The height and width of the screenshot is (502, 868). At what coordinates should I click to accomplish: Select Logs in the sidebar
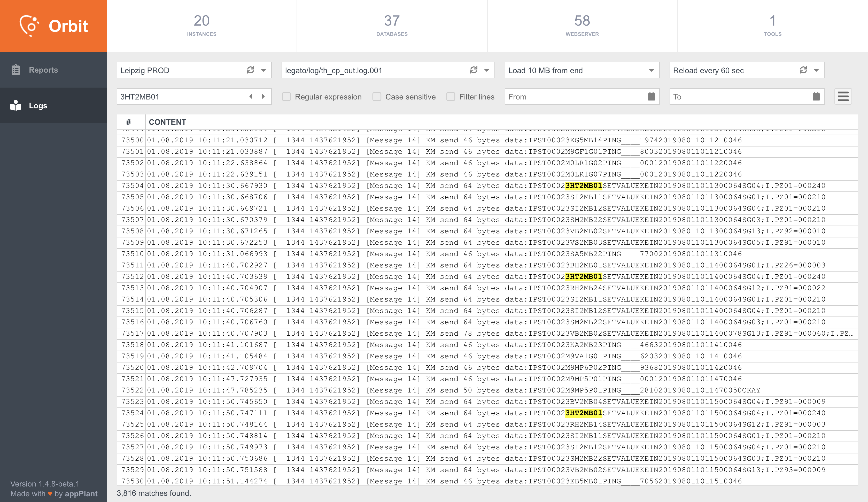tap(38, 106)
